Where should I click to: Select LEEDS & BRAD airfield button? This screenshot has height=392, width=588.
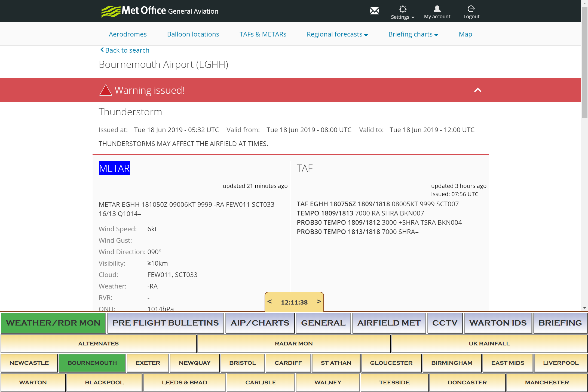pyautogui.click(x=185, y=383)
